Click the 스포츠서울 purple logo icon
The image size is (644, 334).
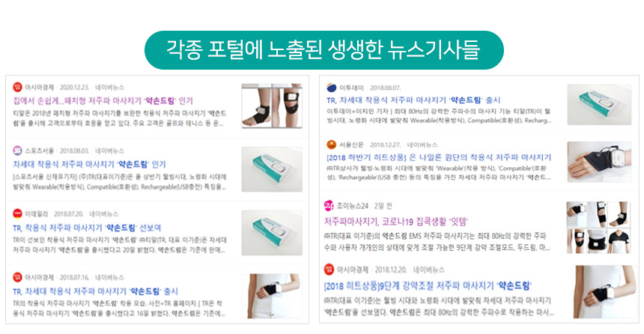point(17,151)
